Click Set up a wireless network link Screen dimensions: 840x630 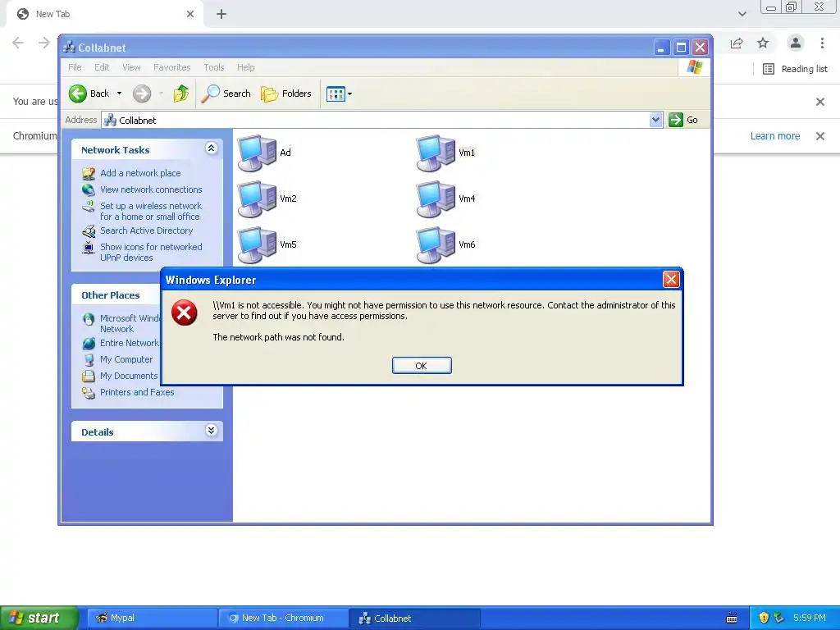pos(151,211)
